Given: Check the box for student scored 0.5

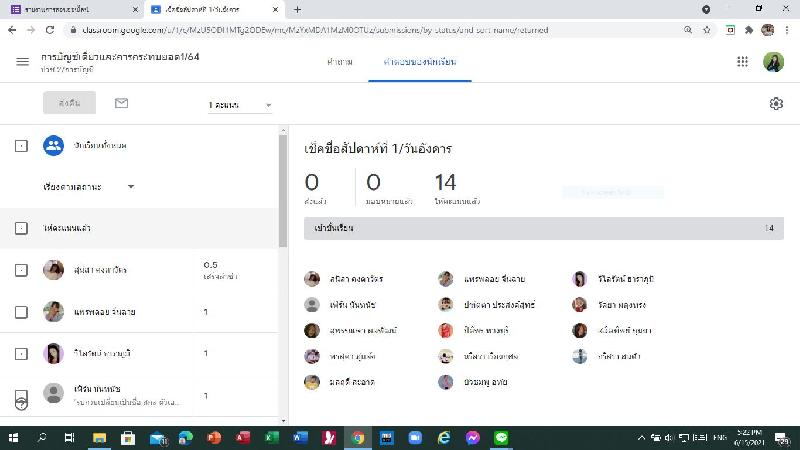Looking at the screenshot, I should (x=22, y=270).
